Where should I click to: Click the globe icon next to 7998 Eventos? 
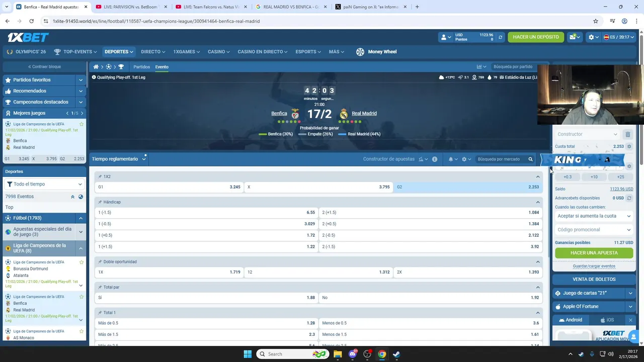click(80, 197)
